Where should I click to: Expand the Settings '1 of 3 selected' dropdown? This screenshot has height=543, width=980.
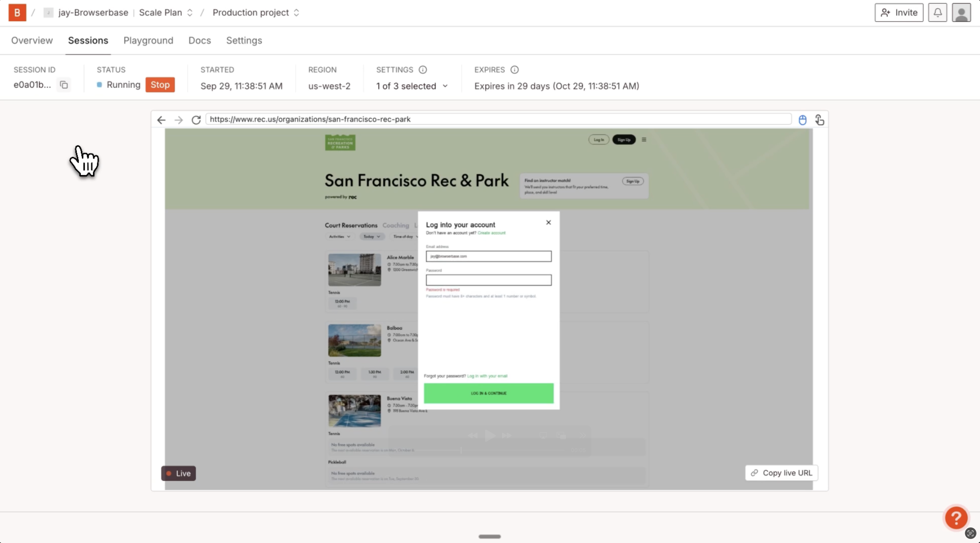pos(412,86)
